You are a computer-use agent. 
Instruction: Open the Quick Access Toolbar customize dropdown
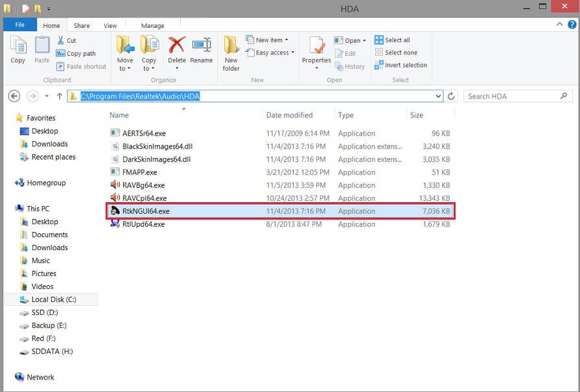tap(49, 8)
